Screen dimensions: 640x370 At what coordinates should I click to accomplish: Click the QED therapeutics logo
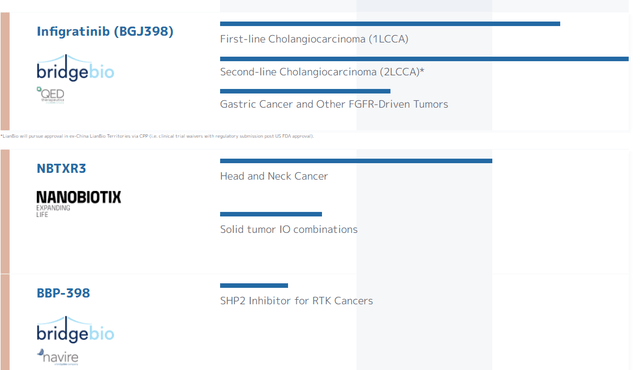pyautogui.click(x=51, y=95)
